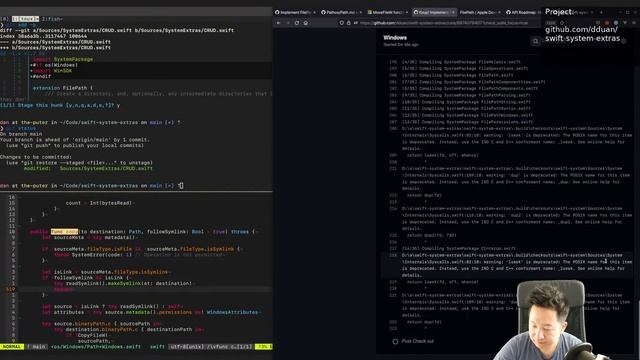Click the Post Check out status circle
The width and height of the screenshot is (640, 360).
tap(395, 341)
